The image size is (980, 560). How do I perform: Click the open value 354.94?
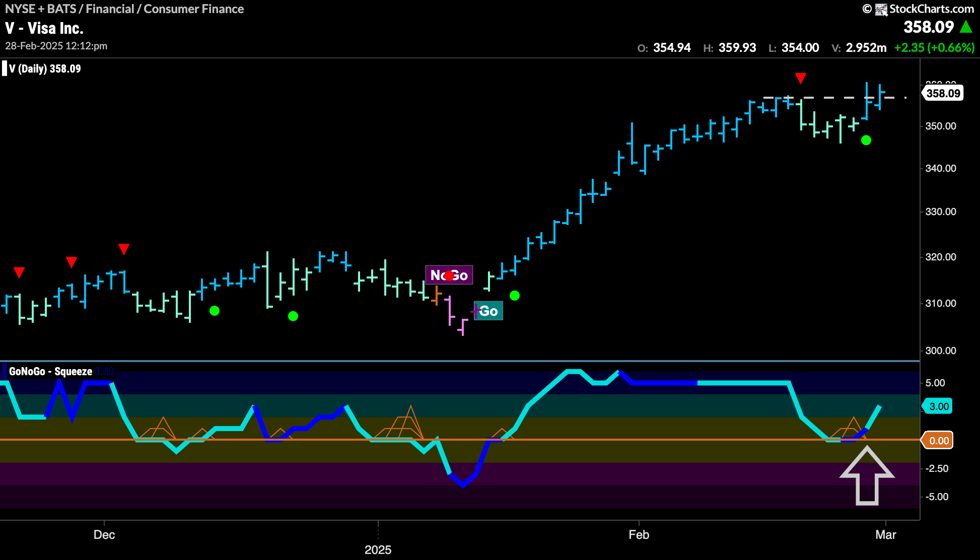tap(672, 48)
